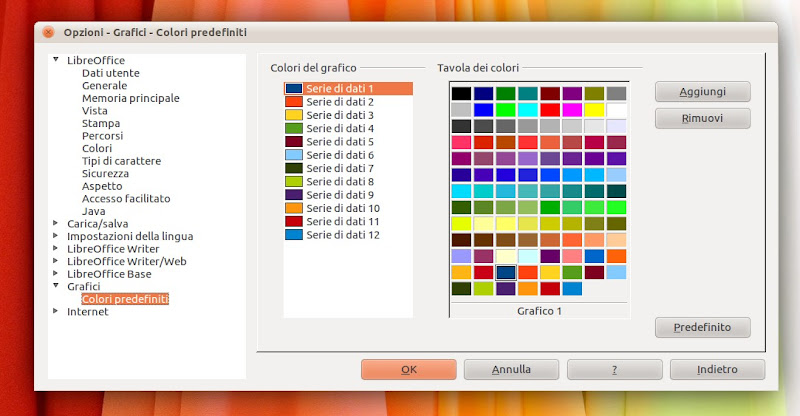This screenshot has height=416, width=800.
Task: Expand Impostazioni della lingua node
Action: point(56,236)
